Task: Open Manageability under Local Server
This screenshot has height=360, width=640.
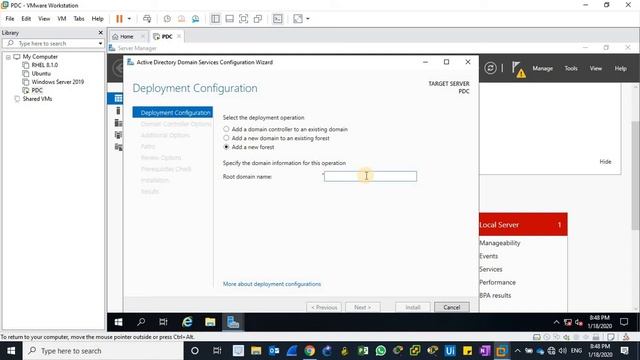Action: point(500,243)
